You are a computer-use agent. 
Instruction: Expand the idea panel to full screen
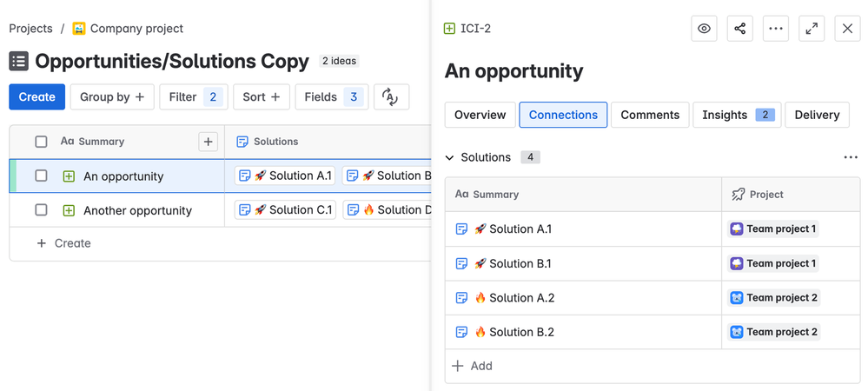coord(812,29)
